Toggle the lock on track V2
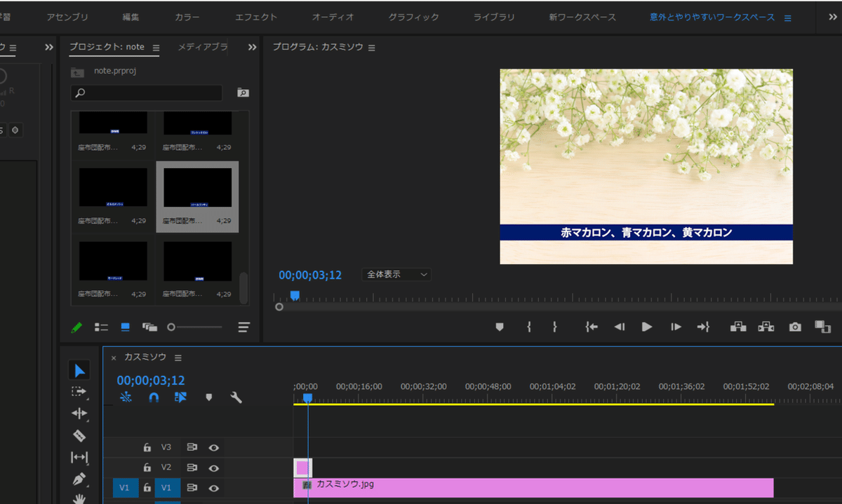Image resolution: width=842 pixels, height=504 pixels. coord(147,468)
